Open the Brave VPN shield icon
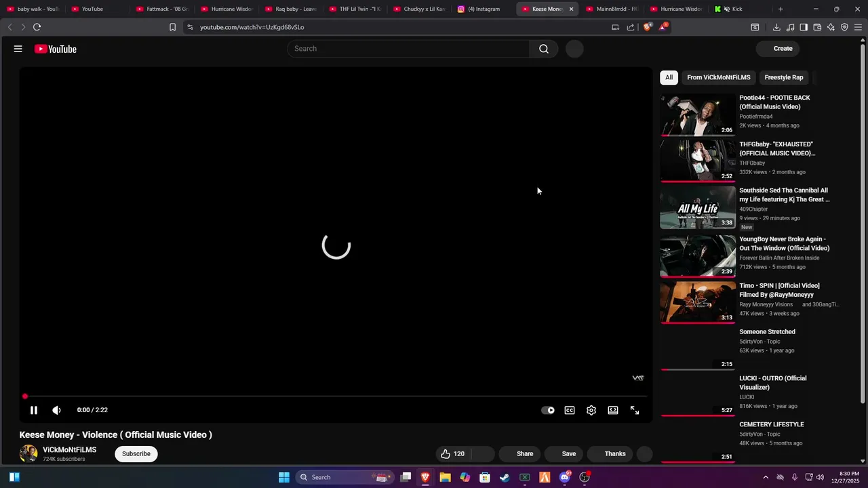 844,27
